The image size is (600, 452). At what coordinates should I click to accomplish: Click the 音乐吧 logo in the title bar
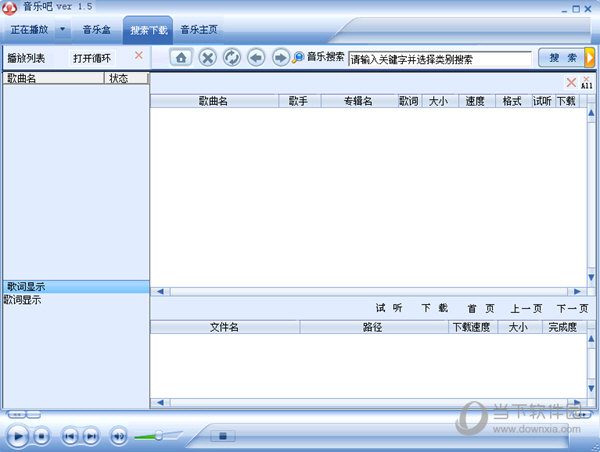[x=10, y=8]
